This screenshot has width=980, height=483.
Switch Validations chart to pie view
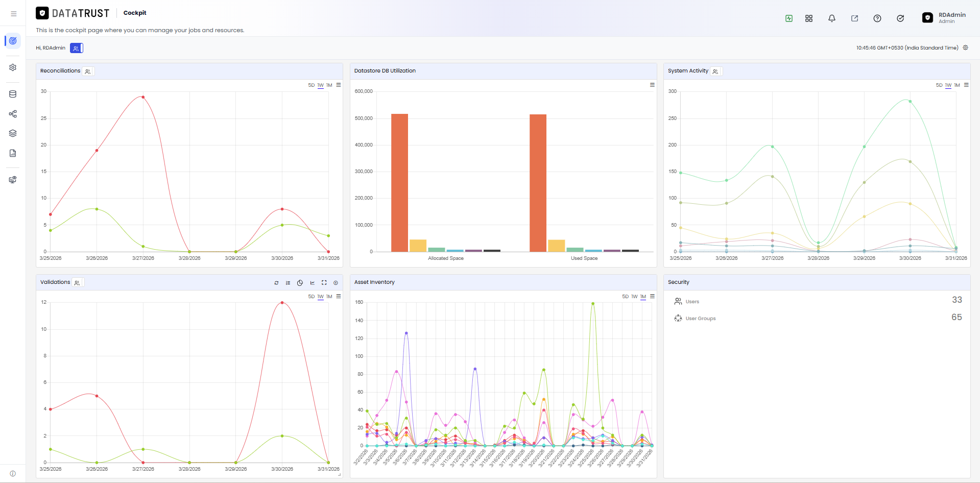tap(300, 283)
